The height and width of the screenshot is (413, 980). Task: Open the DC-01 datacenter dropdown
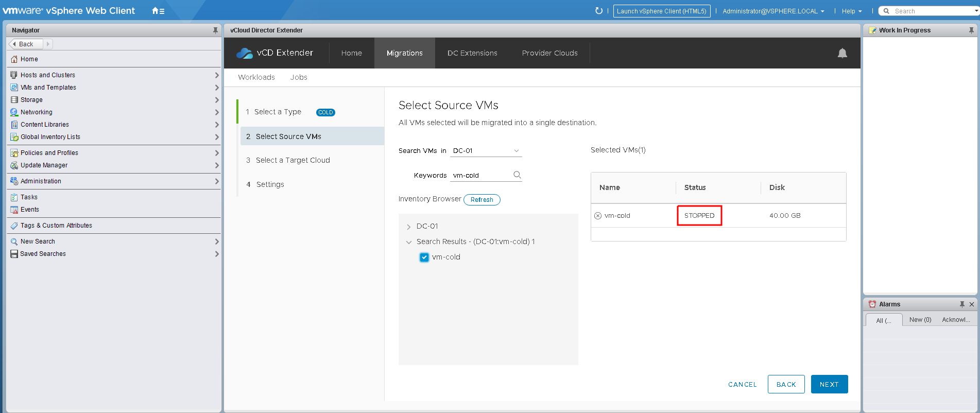486,151
